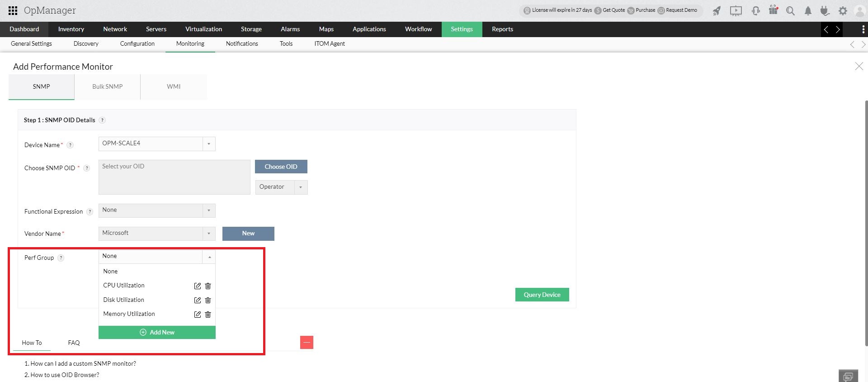Go to Discovery settings submenu
Screen dimensions: 868x382
86,44
